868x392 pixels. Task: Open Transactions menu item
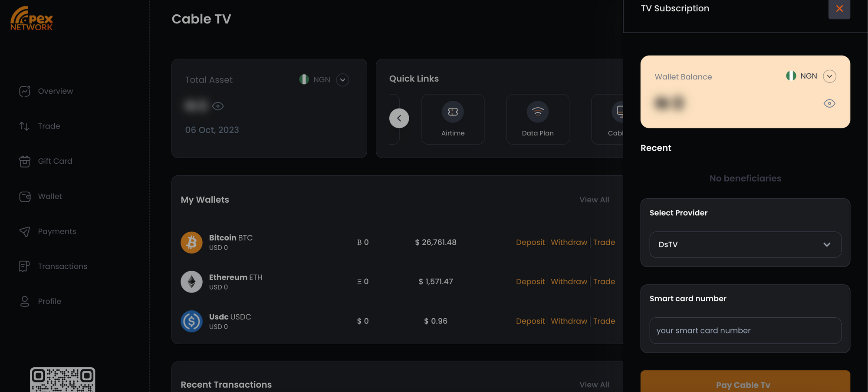(62, 267)
